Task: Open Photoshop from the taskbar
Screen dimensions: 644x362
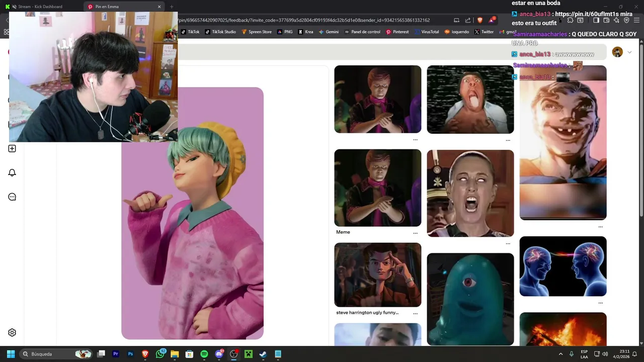Action: click(x=131, y=354)
